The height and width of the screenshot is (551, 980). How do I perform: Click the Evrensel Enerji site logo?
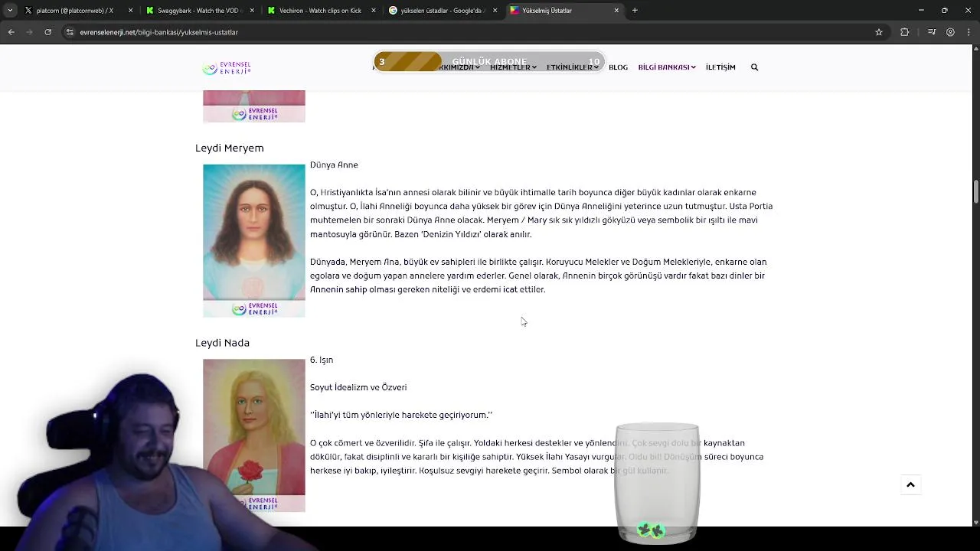click(227, 68)
